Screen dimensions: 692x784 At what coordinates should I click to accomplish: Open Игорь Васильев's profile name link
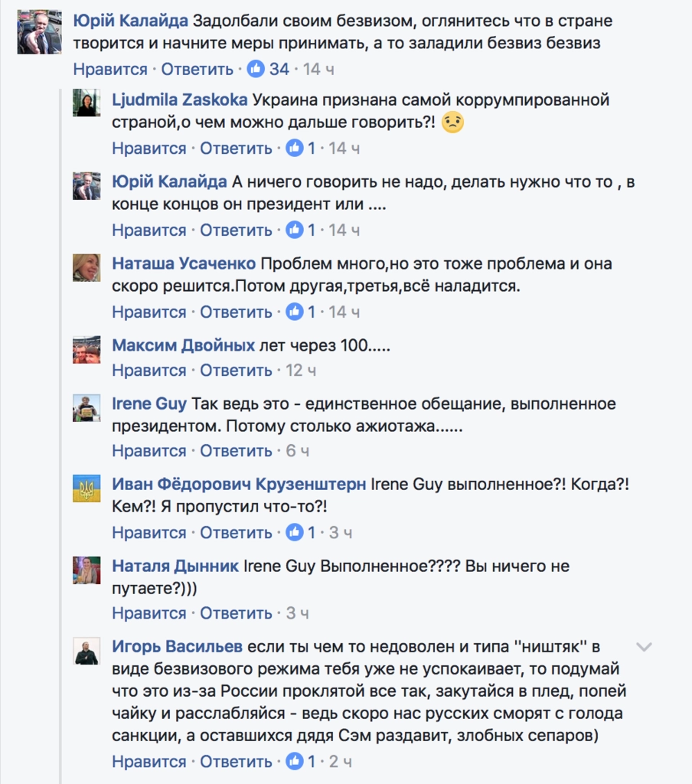[x=177, y=647]
